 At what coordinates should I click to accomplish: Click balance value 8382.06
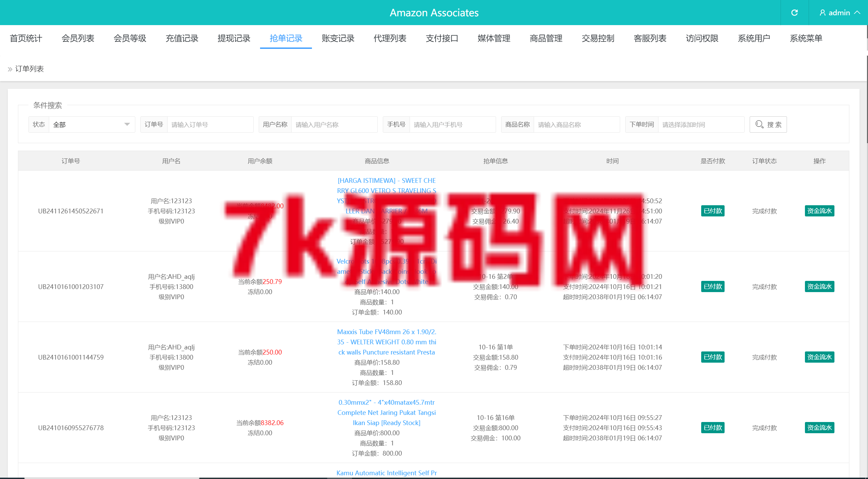click(272, 423)
